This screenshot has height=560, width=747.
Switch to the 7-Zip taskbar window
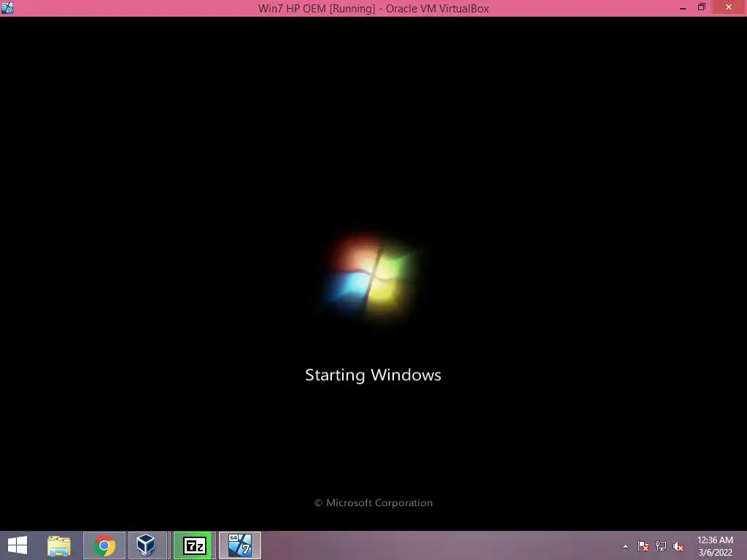(194, 545)
